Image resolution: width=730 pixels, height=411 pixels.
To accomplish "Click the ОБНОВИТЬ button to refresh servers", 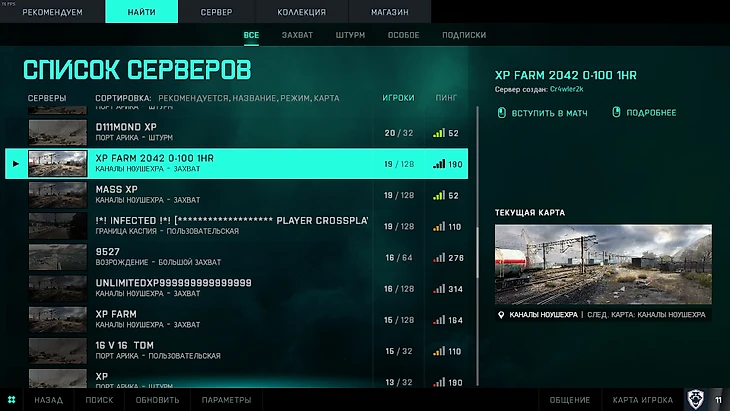I will 157,400.
